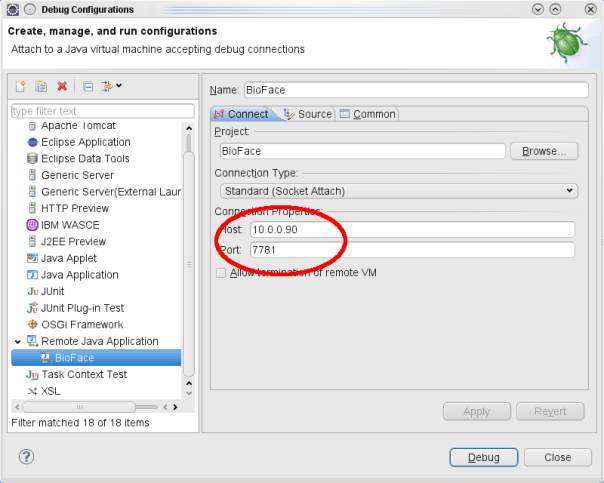Delete selected launch configuration with red X
This screenshot has width=604, height=483.
(x=62, y=87)
